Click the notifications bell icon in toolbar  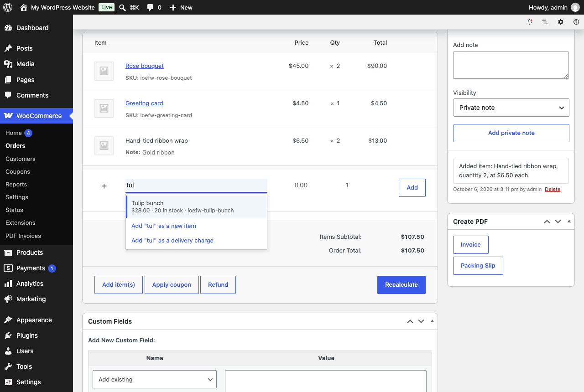click(x=530, y=22)
